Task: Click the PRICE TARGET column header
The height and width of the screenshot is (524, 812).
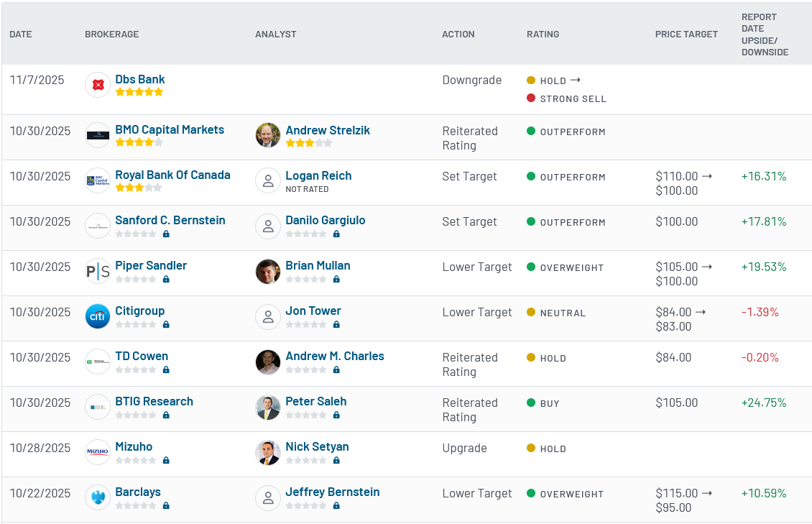Action: click(x=687, y=35)
